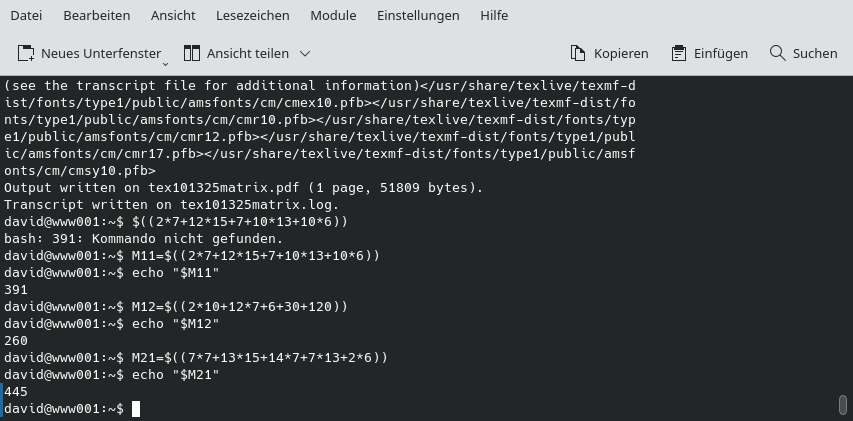Expand the Ansicht teilen chevron
Viewport: 853px width, 421px height.
point(305,53)
